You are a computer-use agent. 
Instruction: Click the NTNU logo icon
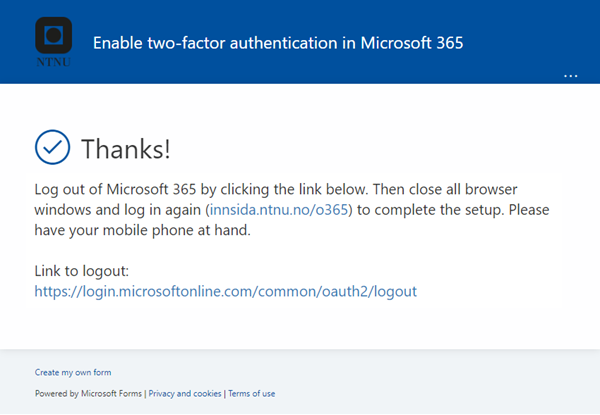pyautogui.click(x=54, y=35)
